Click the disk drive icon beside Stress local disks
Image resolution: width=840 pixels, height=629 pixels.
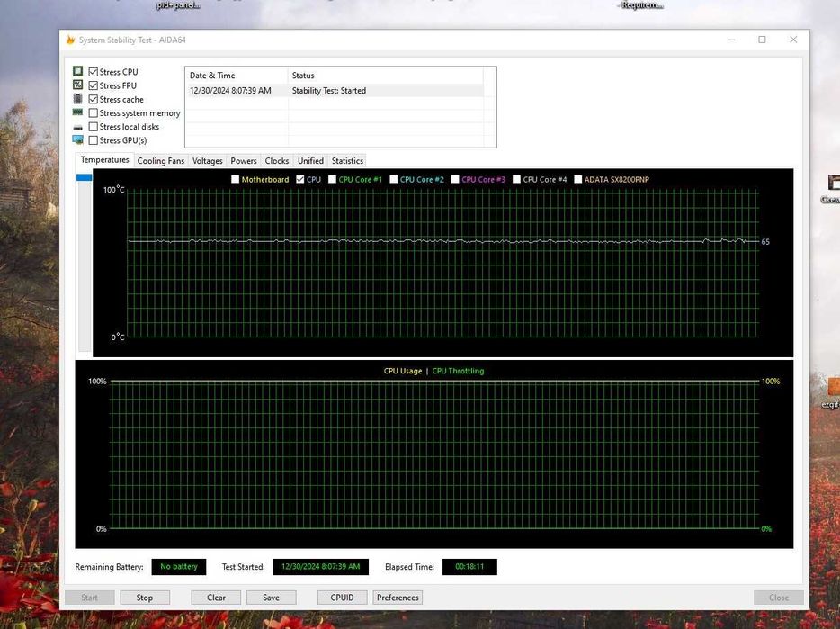77,127
